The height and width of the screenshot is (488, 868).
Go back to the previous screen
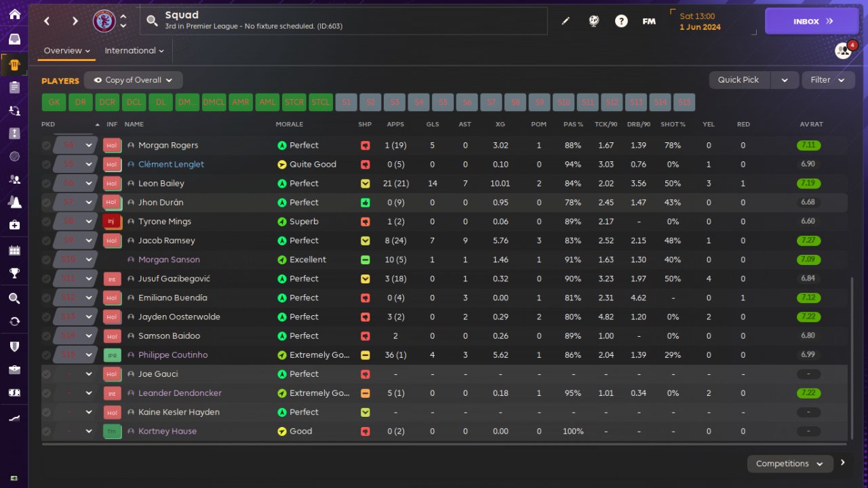47,21
